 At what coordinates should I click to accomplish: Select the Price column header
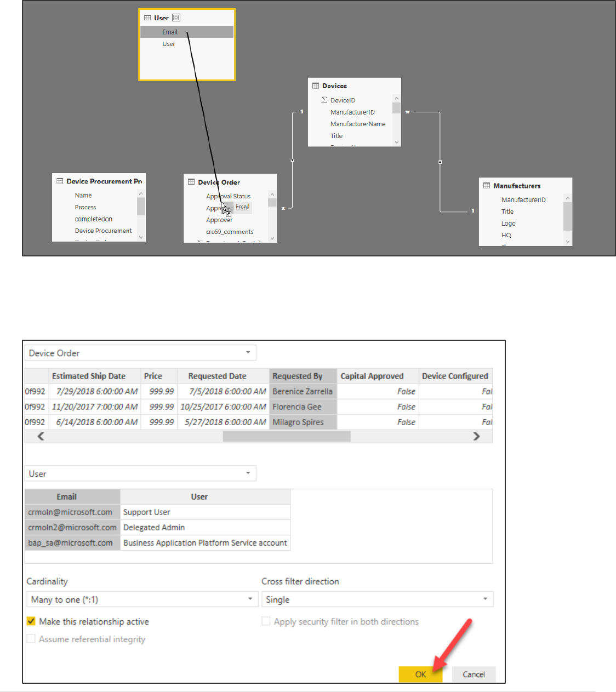[x=159, y=376]
